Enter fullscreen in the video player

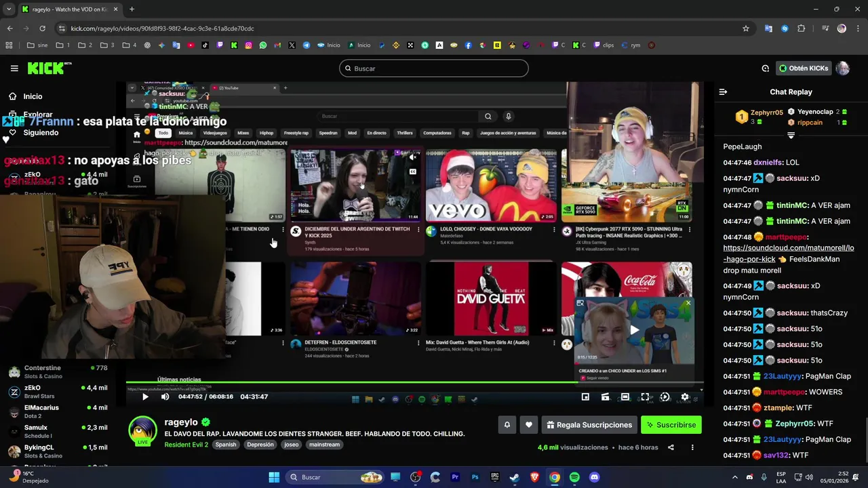pyautogui.click(x=645, y=397)
